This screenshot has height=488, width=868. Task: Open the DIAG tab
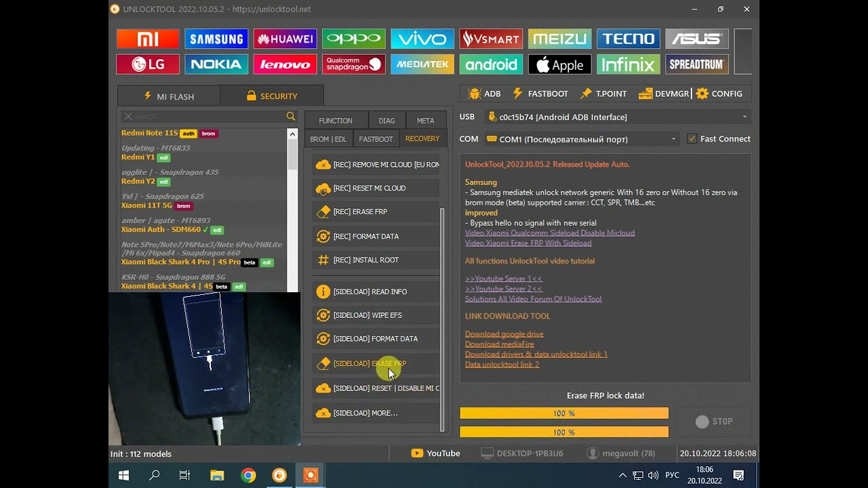click(x=387, y=121)
